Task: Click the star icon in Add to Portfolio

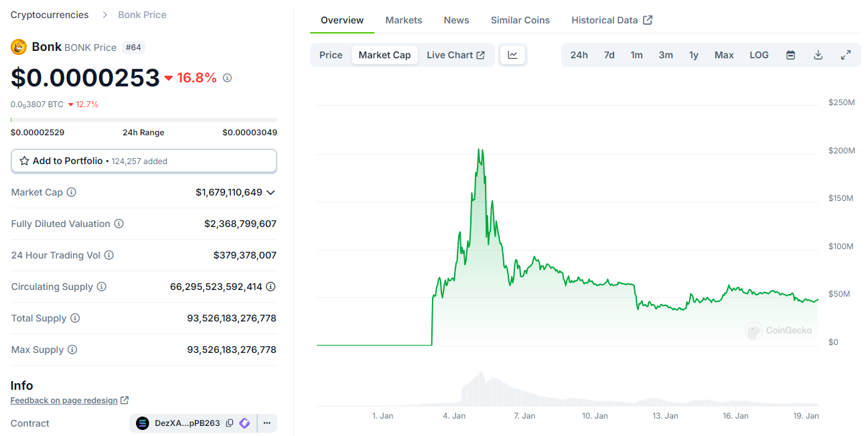Action: 24,161
